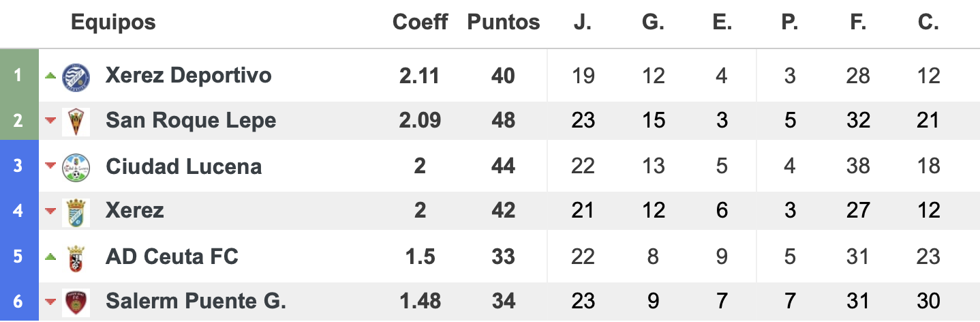Sort table by Coeff column header
The height and width of the screenshot is (322, 980).
click(x=420, y=22)
